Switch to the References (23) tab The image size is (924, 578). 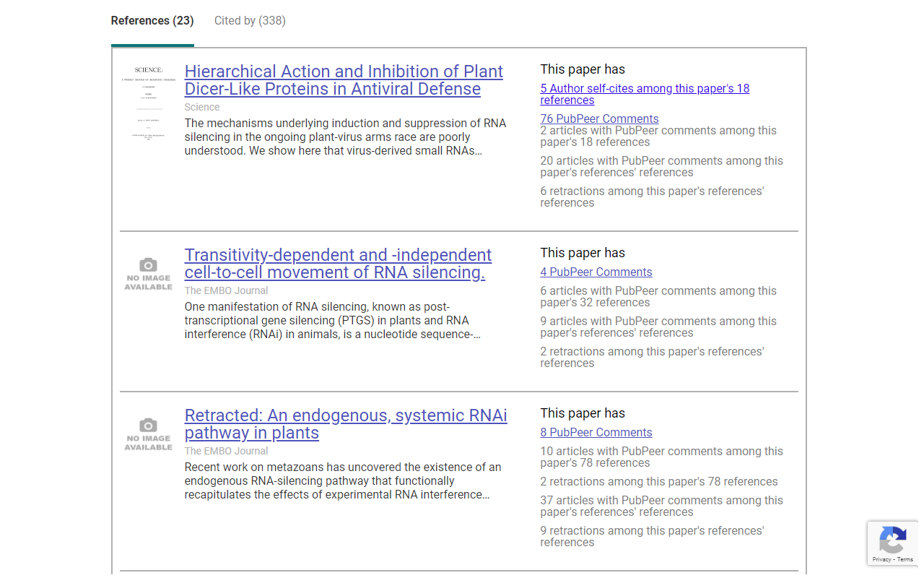click(x=152, y=21)
